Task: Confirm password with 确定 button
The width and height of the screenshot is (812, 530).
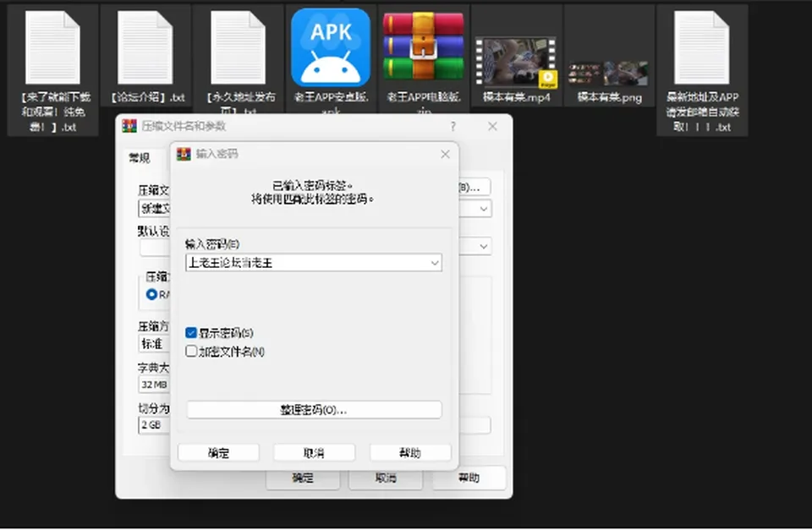Action: click(x=218, y=453)
